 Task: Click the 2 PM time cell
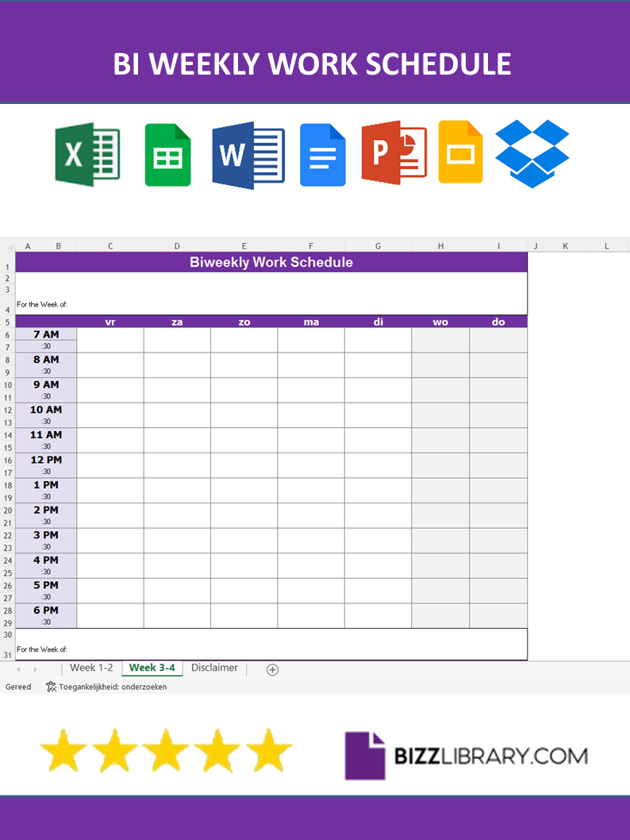pyautogui.click(x=46, y=510)
